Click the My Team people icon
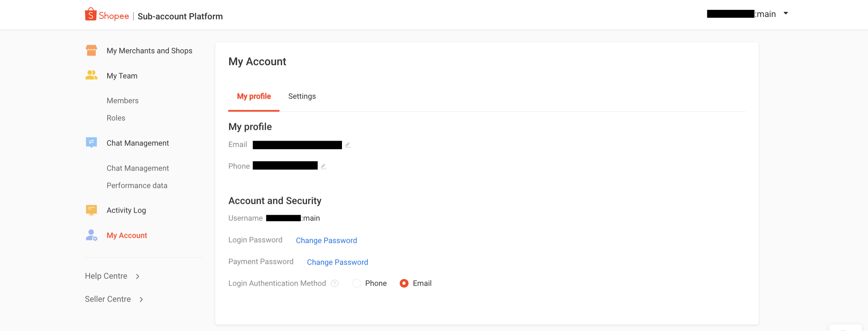This screenshot has width=868, height=331. click(91, 75)
